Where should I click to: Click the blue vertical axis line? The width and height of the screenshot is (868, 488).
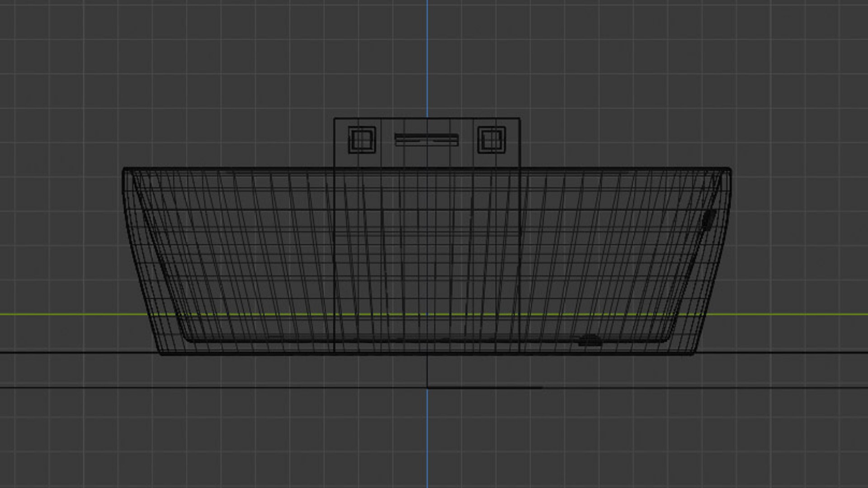(427, 59)
